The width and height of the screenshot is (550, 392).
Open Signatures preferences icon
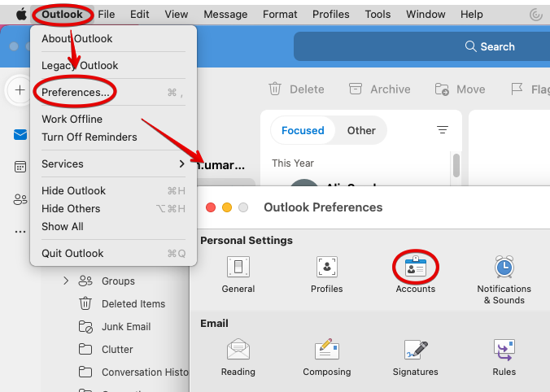click(x=415, y=350)
